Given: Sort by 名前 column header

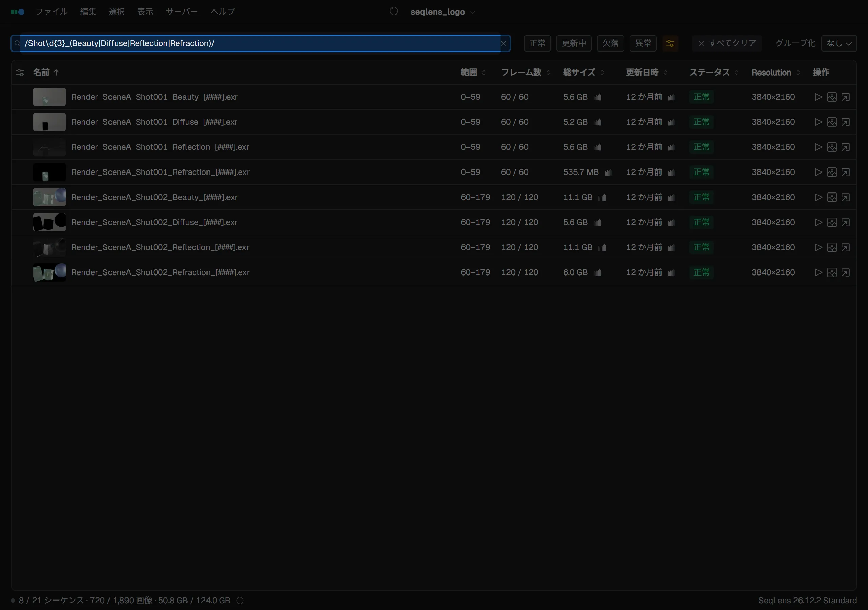Looking at the screenshot, I should (x=46, y=73).
